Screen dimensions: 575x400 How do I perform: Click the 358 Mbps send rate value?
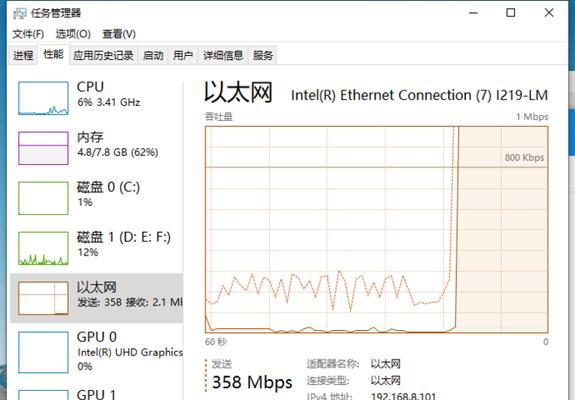click(252, 382)
